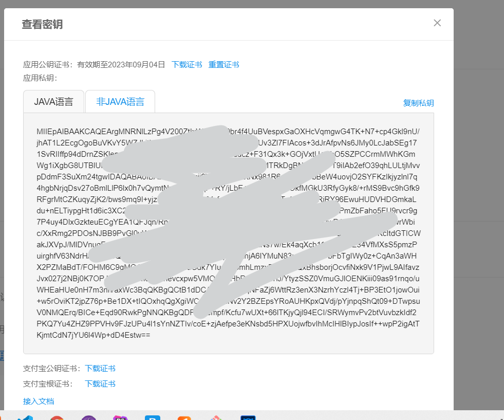The image size is (504, 420).
Task: Click 复制私钥 to copy the private key
Action: click(419, 103)
